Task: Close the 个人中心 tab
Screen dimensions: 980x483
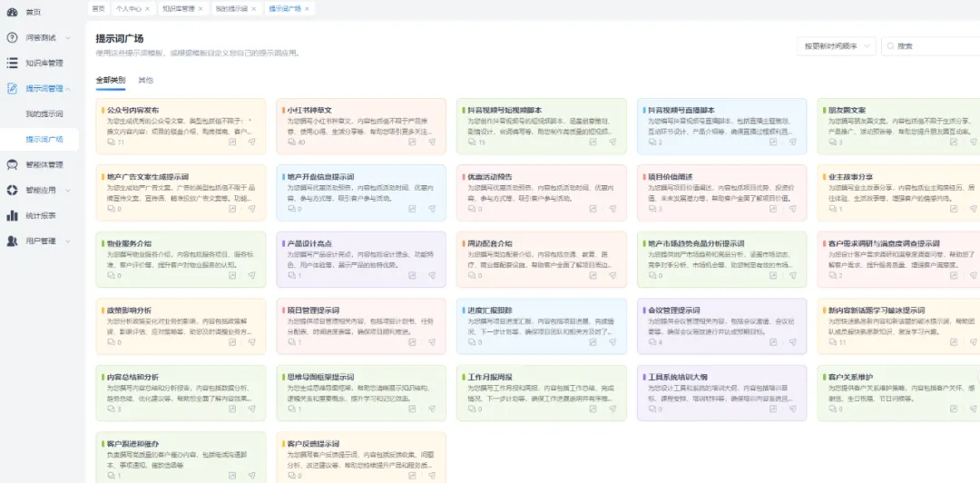Action: (147, 9)
